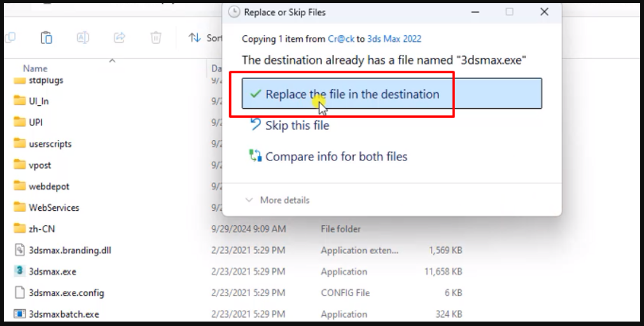644x326 pixels.
Task: Click the Rename icon in the toolbar
Action: pyautogui.click(x=83, y=38)
